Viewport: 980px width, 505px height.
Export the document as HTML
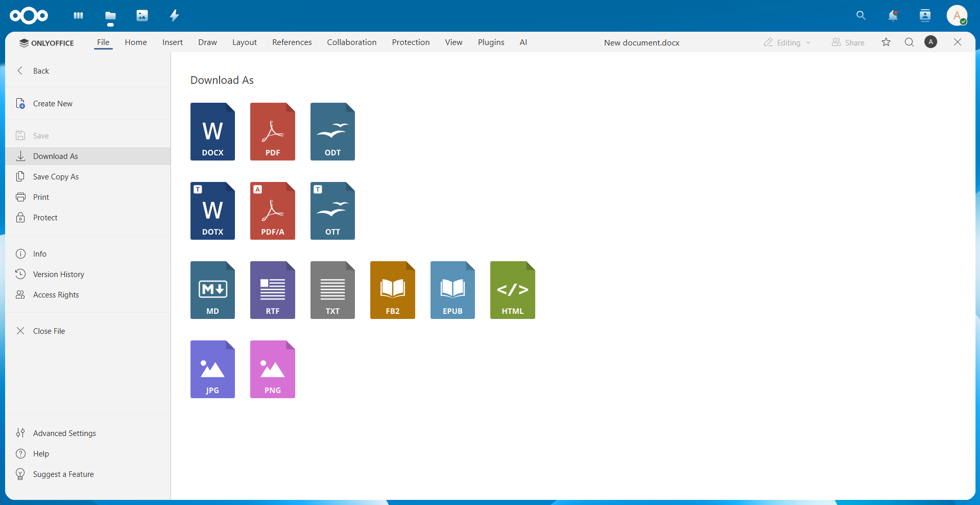tap(512, 290)
